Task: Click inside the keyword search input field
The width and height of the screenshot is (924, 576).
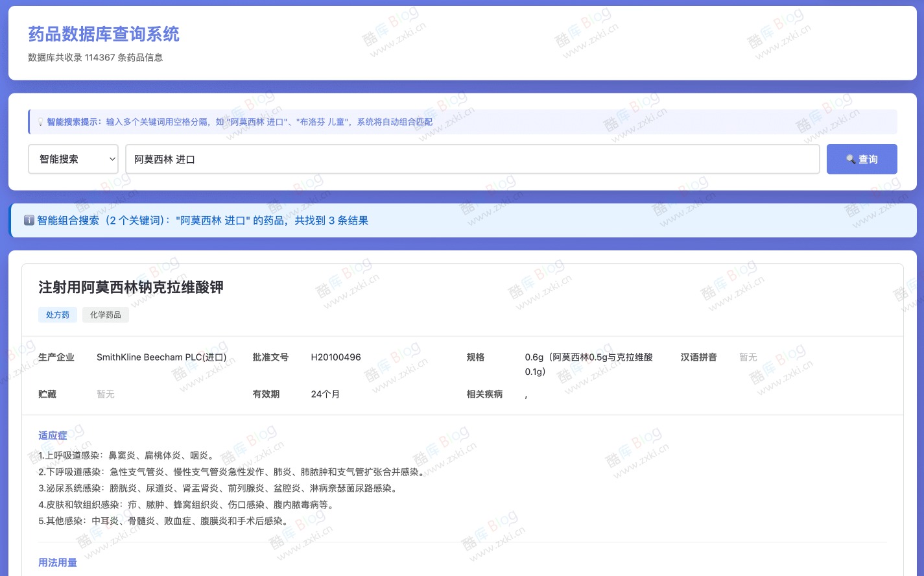Action: (x=472, y=159)
